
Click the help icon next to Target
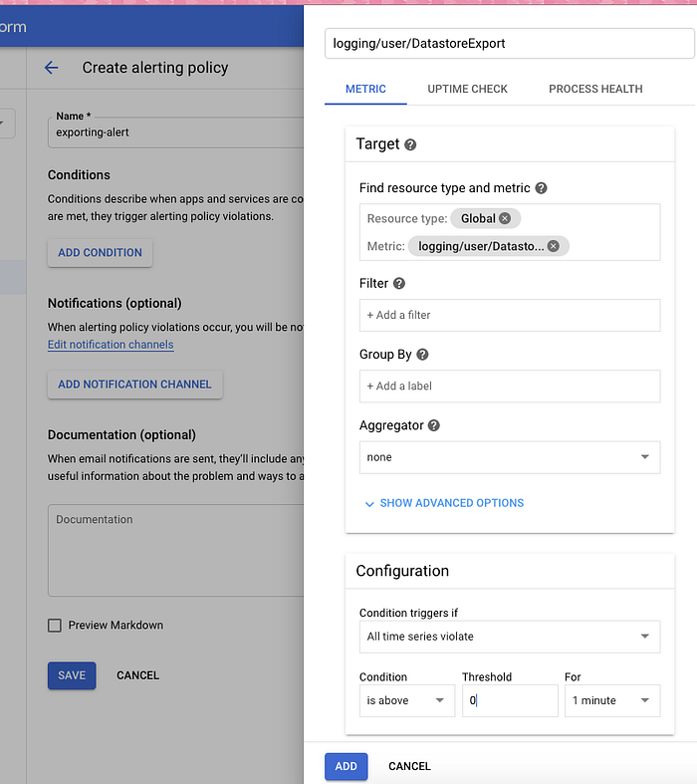coord(410,144)
